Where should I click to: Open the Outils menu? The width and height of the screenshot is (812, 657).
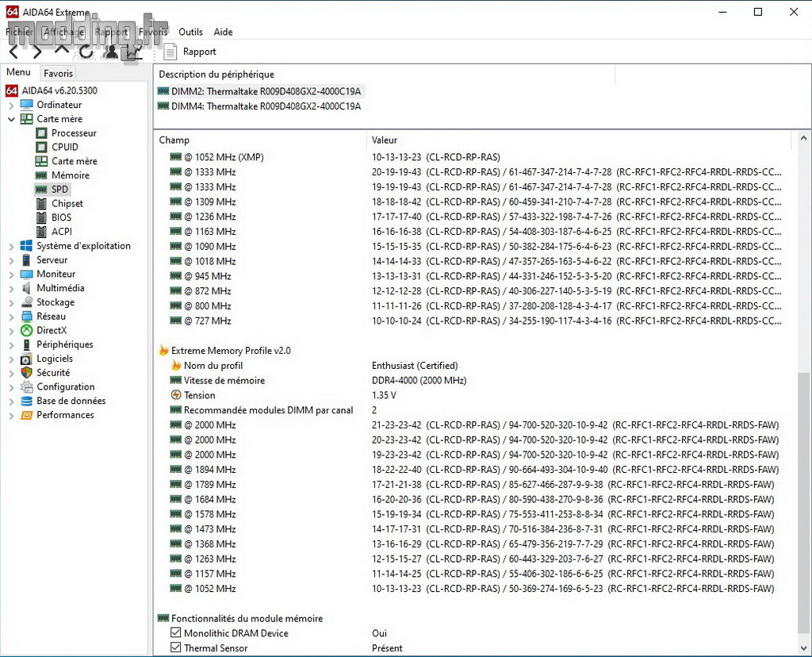click(x=190, y=32)
